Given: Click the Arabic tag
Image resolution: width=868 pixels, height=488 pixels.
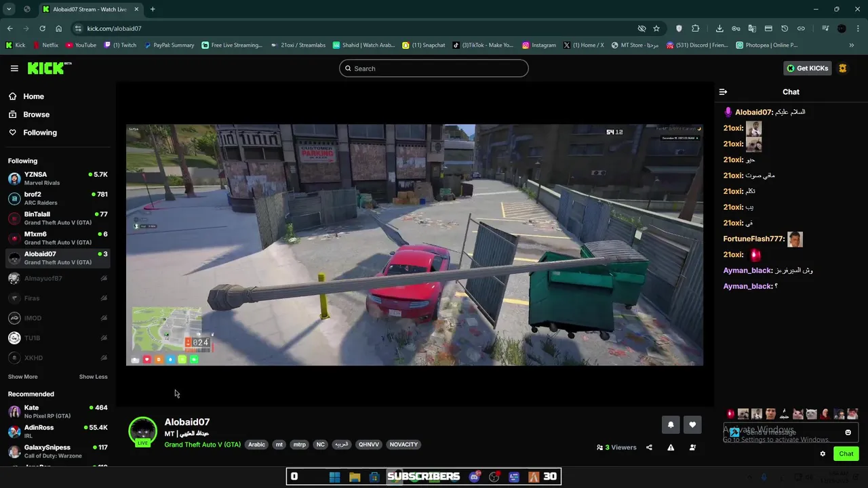Looking at the screenshot, I should coord(256,445).
